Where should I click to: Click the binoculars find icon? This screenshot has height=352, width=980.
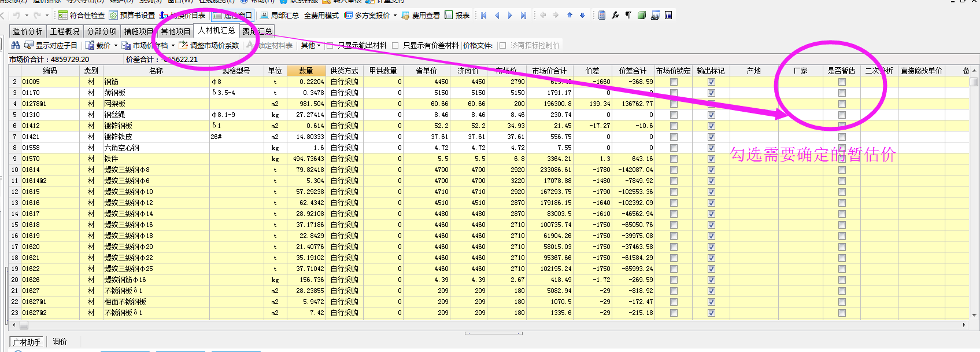coord(15,45)
